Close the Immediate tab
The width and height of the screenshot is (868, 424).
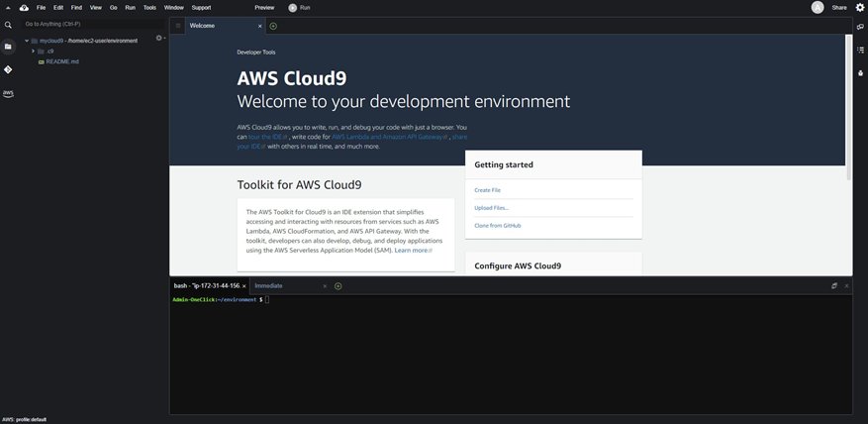point(325,286)
